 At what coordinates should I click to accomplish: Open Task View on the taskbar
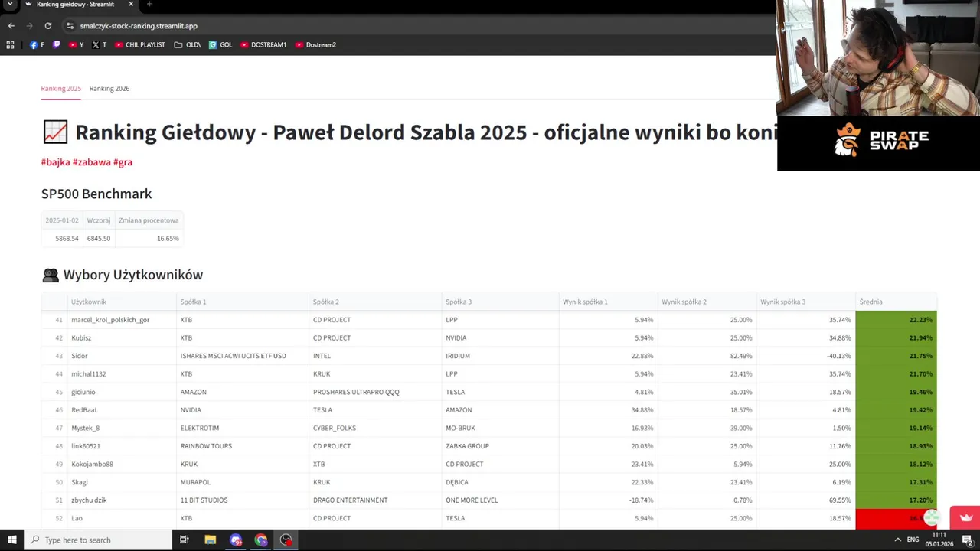click(185, 540)
